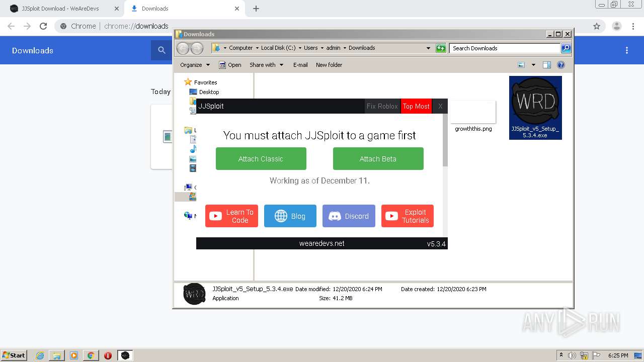Open the Chrome profile avatar
This screenshot has width=644, height=362.
pyautogui.click(x=617, y=26)
